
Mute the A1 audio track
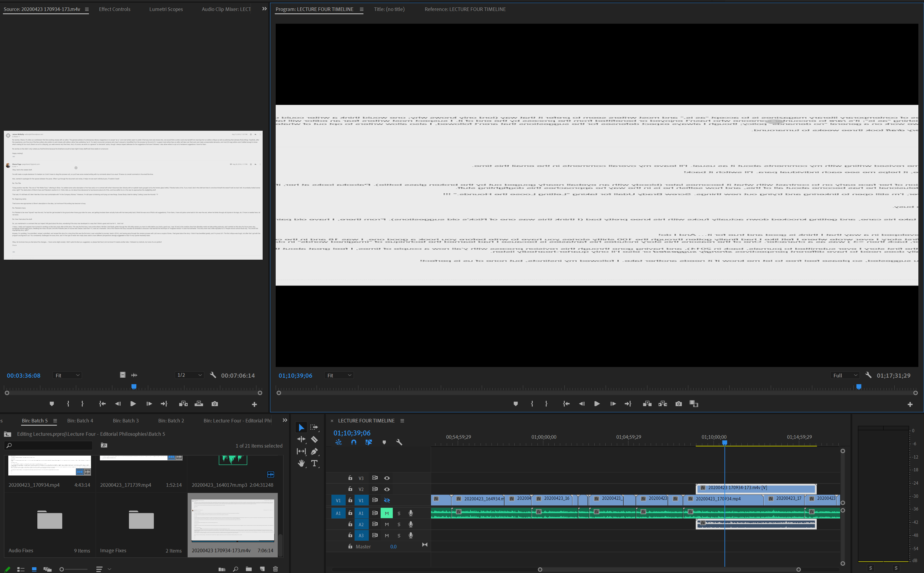[386, 513]
